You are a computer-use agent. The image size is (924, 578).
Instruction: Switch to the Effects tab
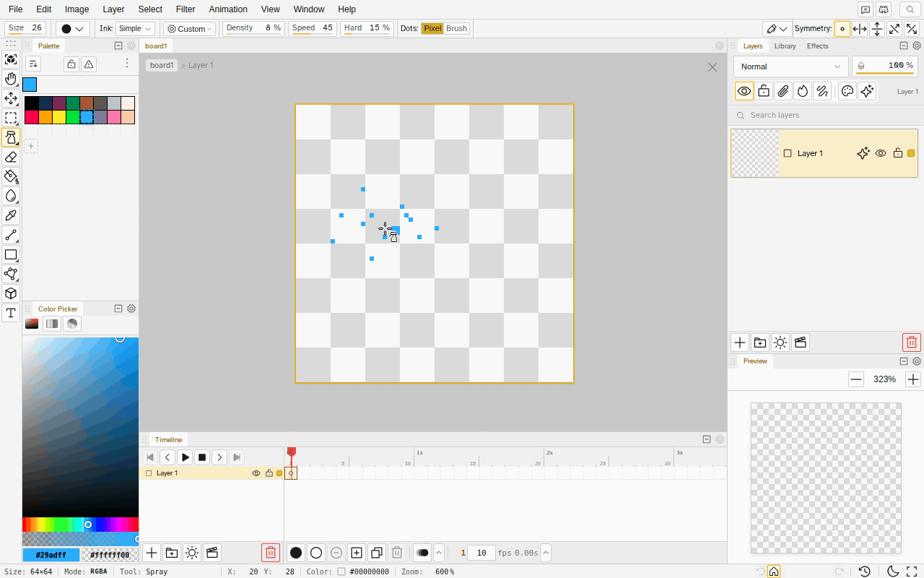click(818, 46)
